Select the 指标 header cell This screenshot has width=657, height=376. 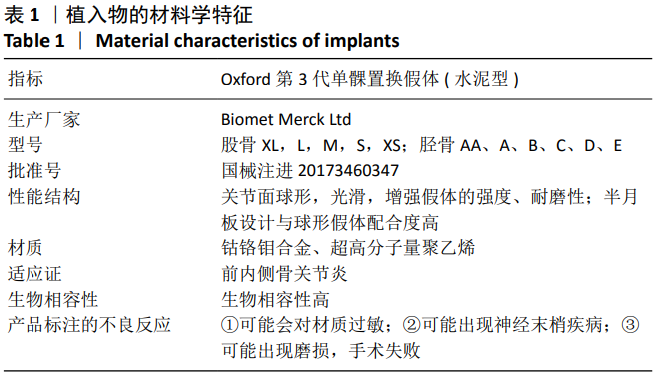tap(26, 78)
